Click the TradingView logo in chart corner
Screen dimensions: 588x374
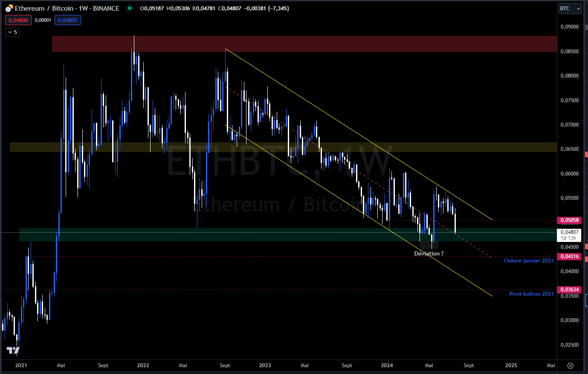point(13,350)
